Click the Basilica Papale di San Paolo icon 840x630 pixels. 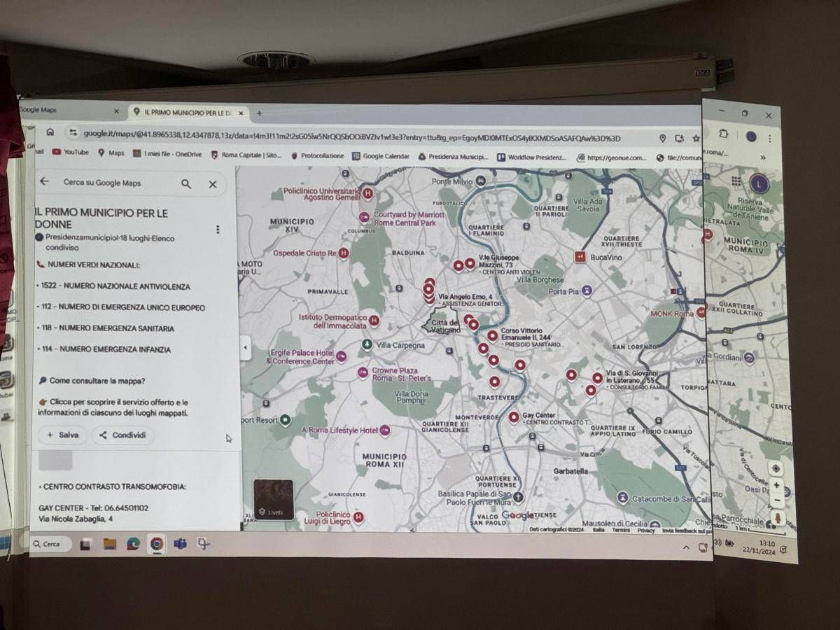point(518,498)
